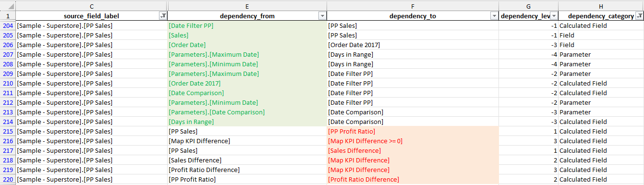Select row 220 header
This screenshot has height=185, width=644.
[8, 180]
